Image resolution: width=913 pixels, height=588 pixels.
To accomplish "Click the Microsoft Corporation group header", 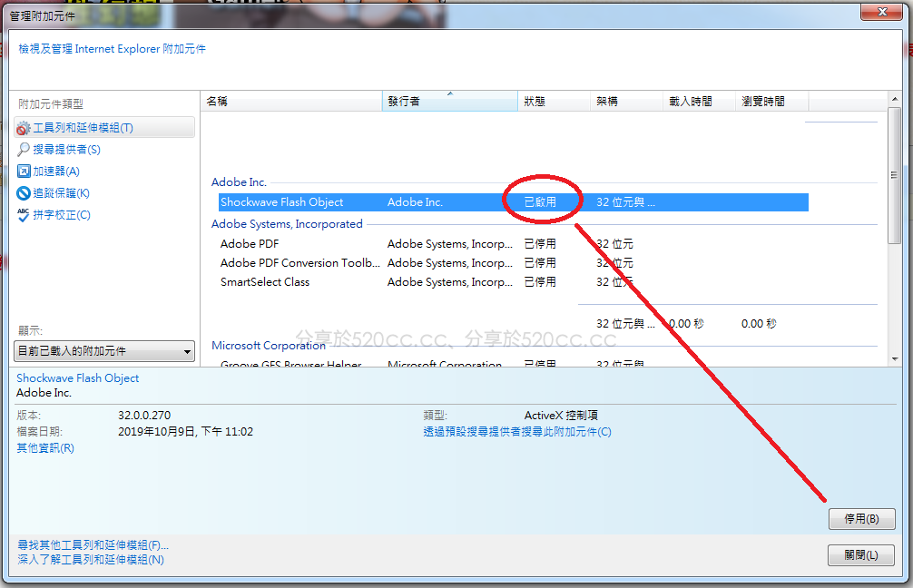I will point(269,345).
